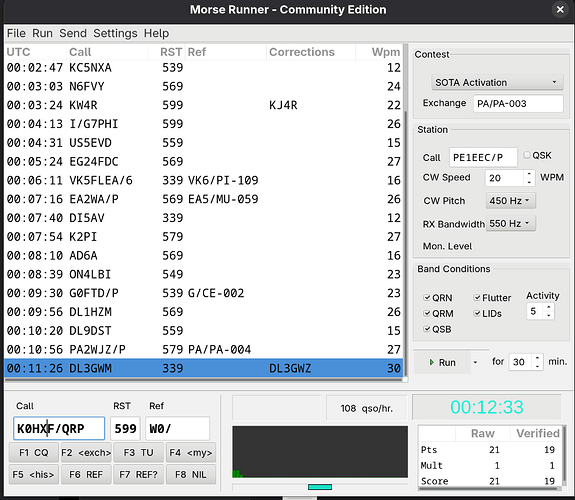Select log row KW4R
Image resolution: width=575 pixels, height=500 pixels.
[x=204, y=105]
